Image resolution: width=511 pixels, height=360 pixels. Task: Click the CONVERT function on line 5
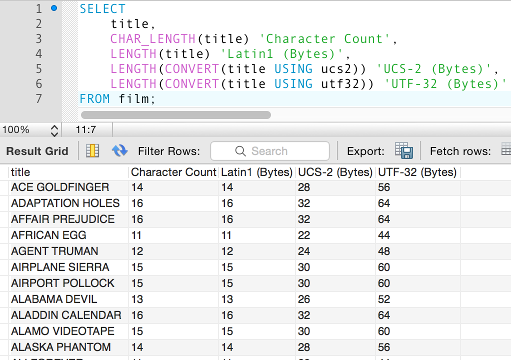tap(192, 69)
